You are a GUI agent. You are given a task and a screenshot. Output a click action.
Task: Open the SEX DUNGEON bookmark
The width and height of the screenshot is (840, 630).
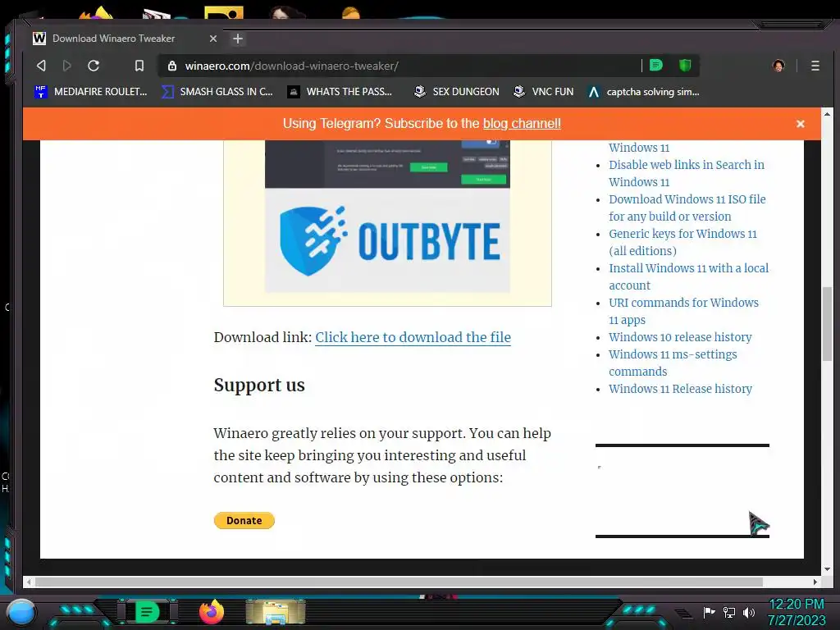pos(456,92)
